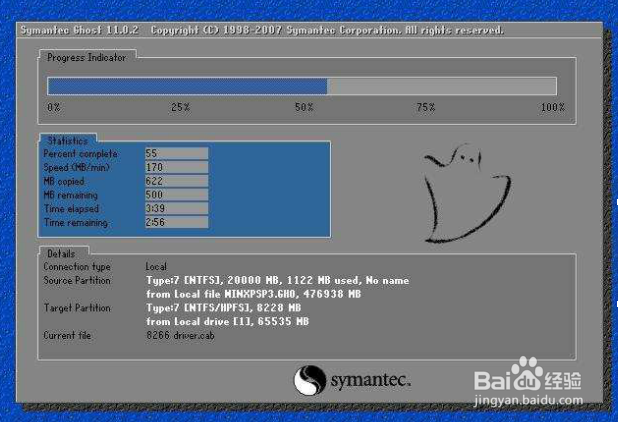Image resolution: width=618 pixels, height=422 pixels.
Task: Click the 50% progress scale mark
Action: tap(304, 107)
